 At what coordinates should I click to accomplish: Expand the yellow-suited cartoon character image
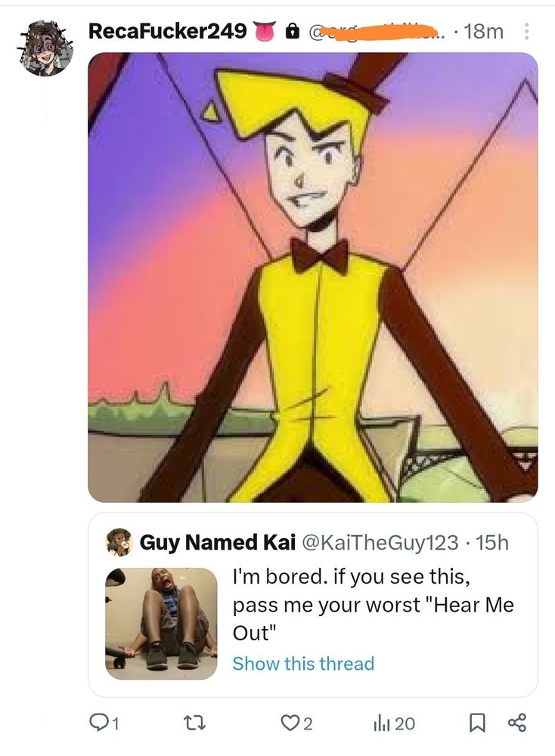312,277
